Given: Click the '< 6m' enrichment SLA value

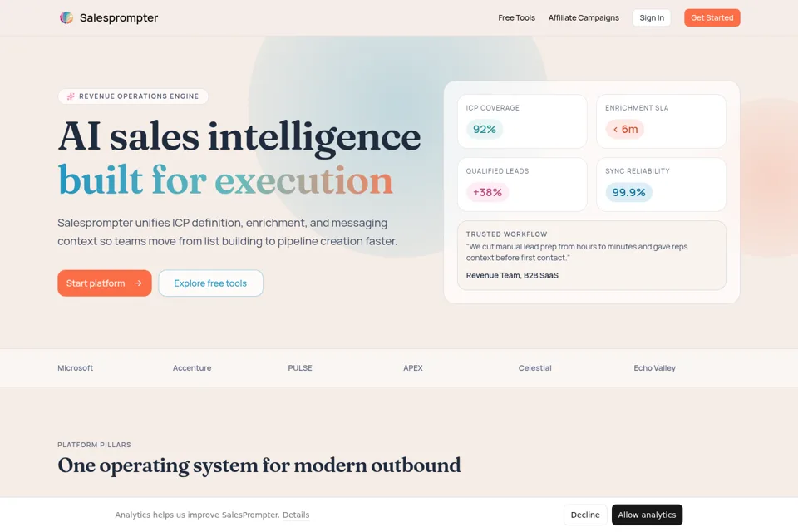Looking at the screenshot, I should pyautogui.click(x=625, y=130).
